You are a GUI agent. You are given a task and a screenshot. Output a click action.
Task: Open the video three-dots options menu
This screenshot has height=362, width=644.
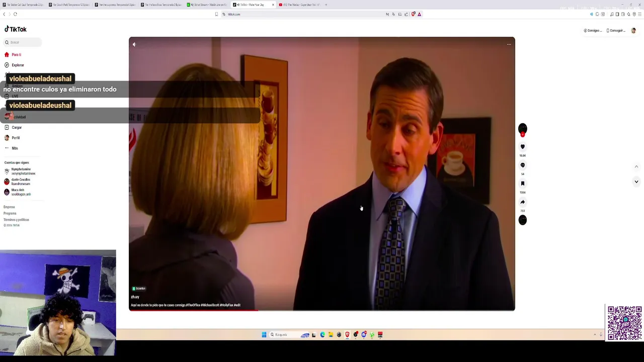coord(509,44)
